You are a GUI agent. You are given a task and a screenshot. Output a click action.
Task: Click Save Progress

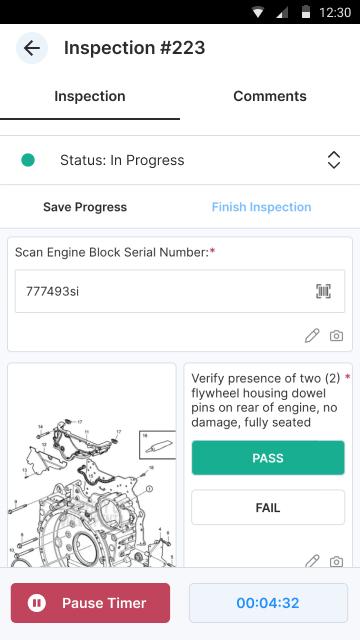pos(85,207)
